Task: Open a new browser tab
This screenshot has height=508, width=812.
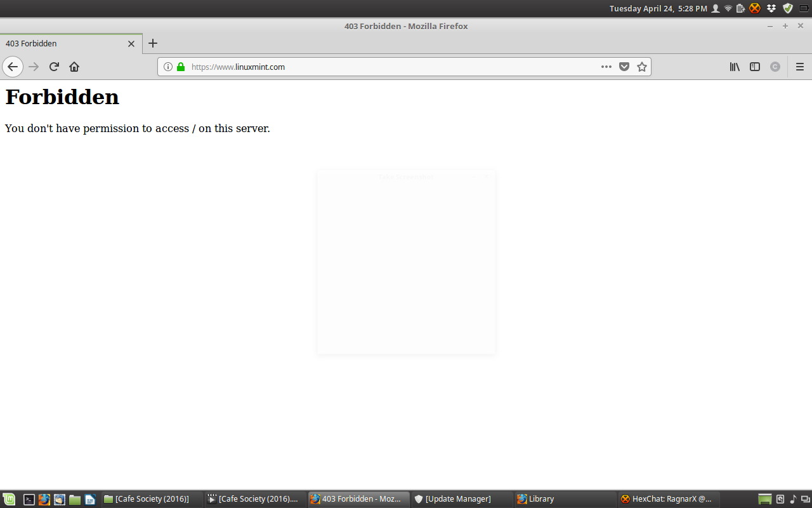Action: [153, 44]
